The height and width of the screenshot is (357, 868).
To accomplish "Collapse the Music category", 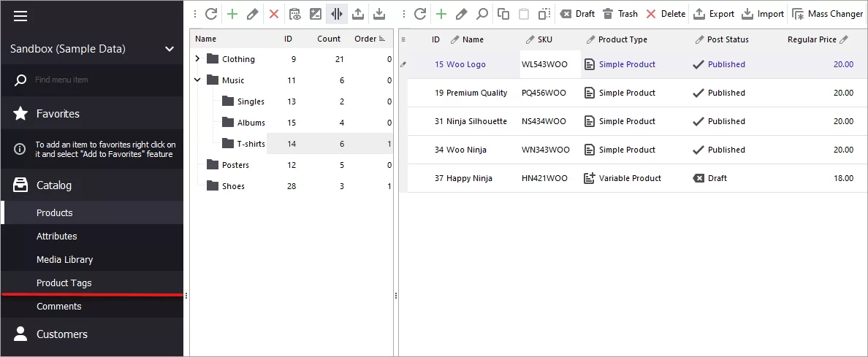I will coord(197,80).
